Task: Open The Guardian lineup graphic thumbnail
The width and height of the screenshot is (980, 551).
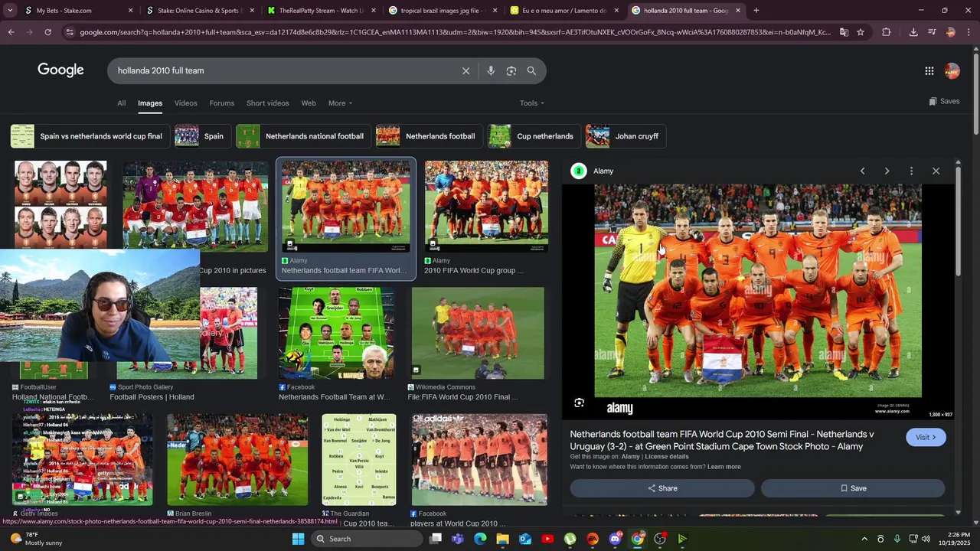Action: click(359, 460)
